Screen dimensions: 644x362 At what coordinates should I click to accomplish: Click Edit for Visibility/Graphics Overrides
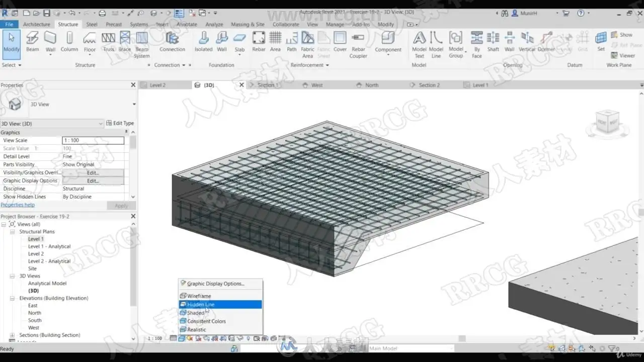point(93,172)
